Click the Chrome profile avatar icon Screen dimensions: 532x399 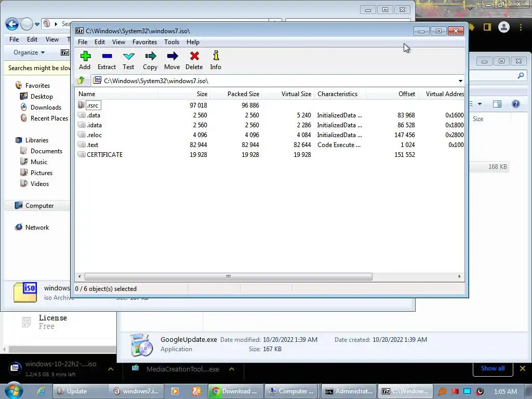tap(504, 27)
